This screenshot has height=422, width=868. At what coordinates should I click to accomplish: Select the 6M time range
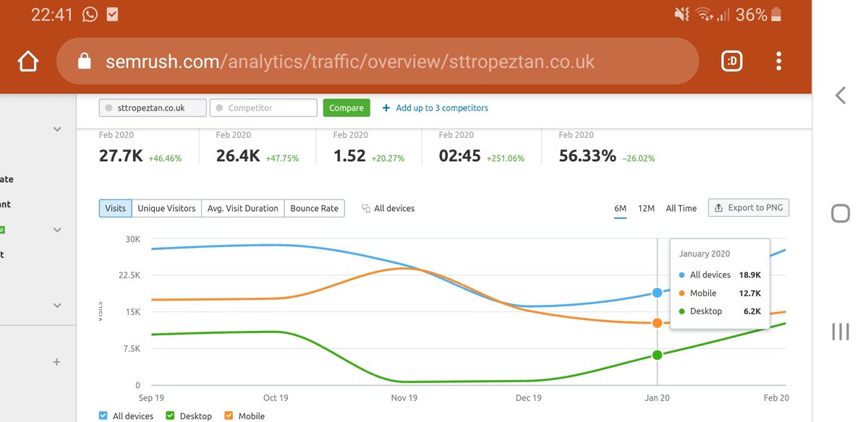pos(620,208)
